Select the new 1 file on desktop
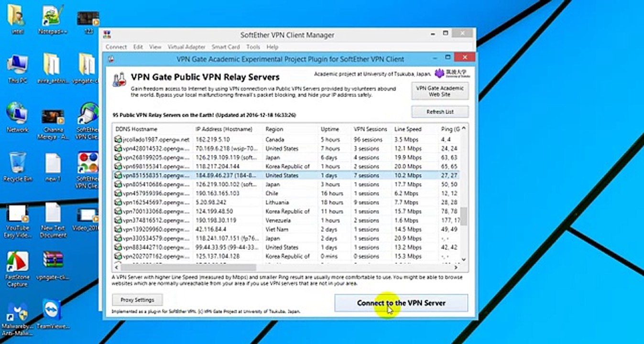The width and height of the screenshot is (644, 344). coord(53,167)
